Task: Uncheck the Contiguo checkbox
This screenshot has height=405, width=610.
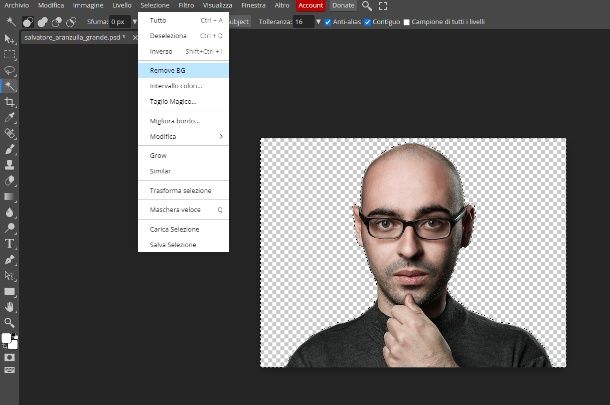Action: point(368,21)
